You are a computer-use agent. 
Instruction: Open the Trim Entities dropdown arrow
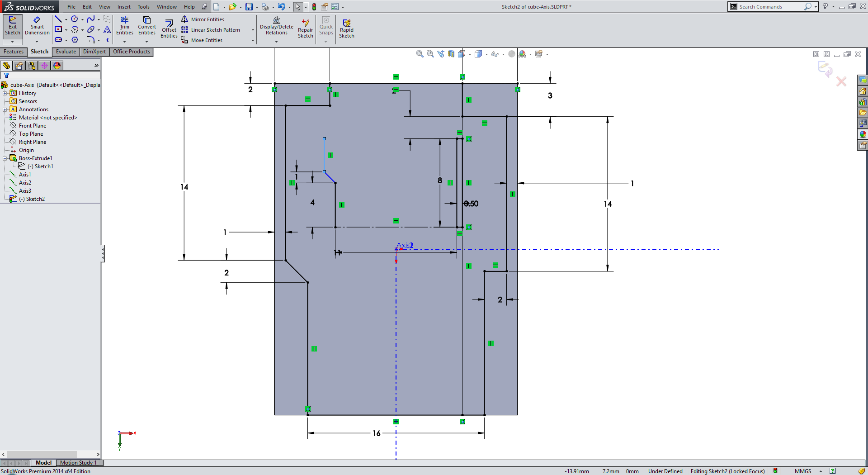pyautogui.click(x=125, y=42)
